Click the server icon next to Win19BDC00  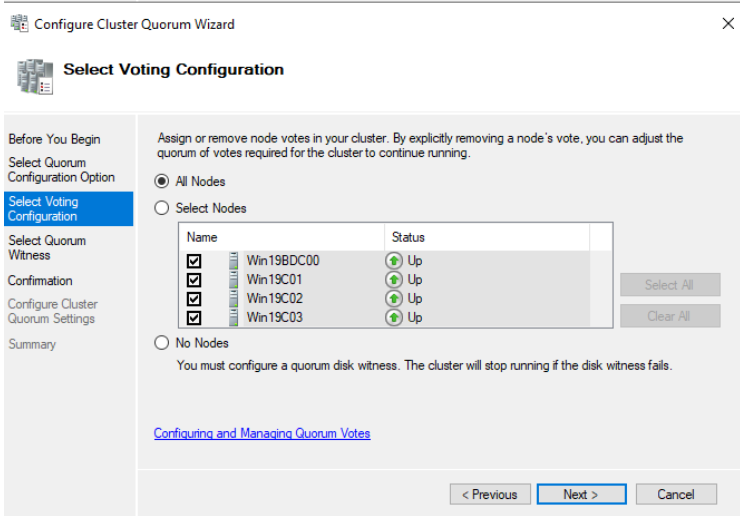click(x=233, y=261)
